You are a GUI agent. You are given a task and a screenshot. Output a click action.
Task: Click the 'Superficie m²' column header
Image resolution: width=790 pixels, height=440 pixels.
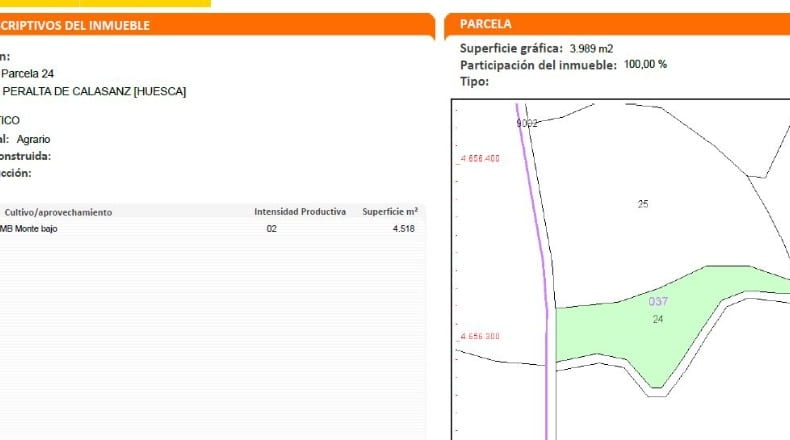pos(390,212)
